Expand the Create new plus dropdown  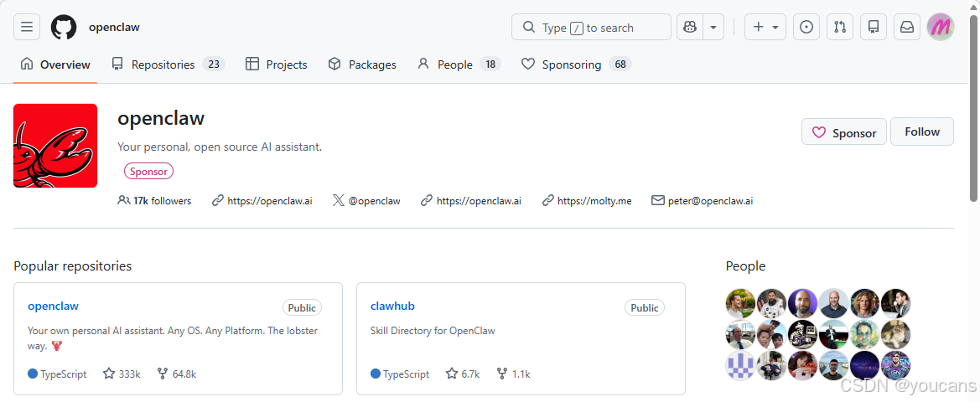765,28
